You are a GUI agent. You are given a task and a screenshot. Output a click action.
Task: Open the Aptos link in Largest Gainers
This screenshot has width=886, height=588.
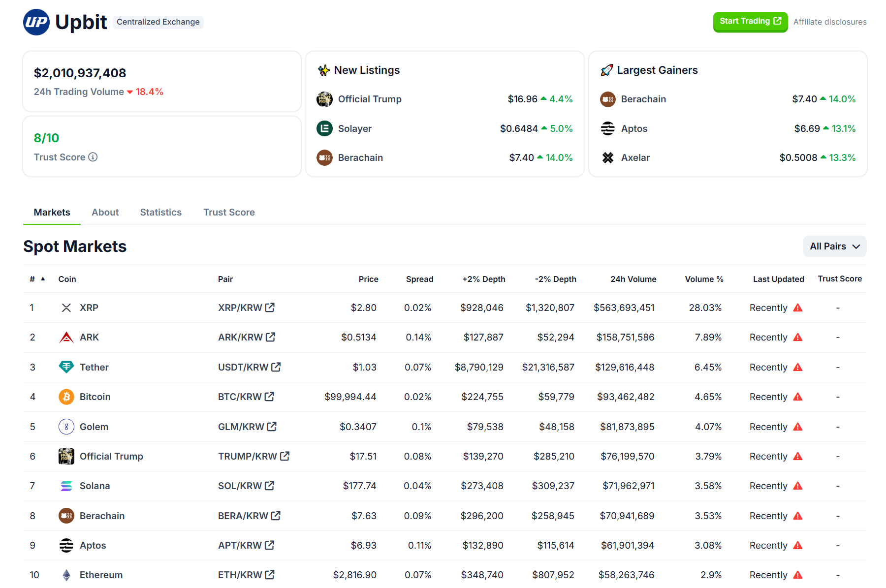pos(634,128)
